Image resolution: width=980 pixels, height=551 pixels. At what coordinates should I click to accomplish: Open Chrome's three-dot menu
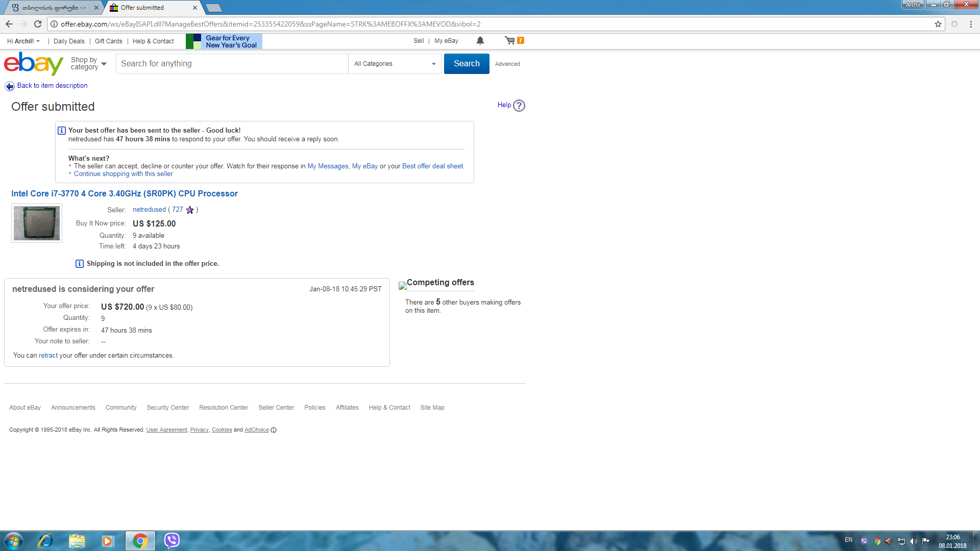coord(971,24)
